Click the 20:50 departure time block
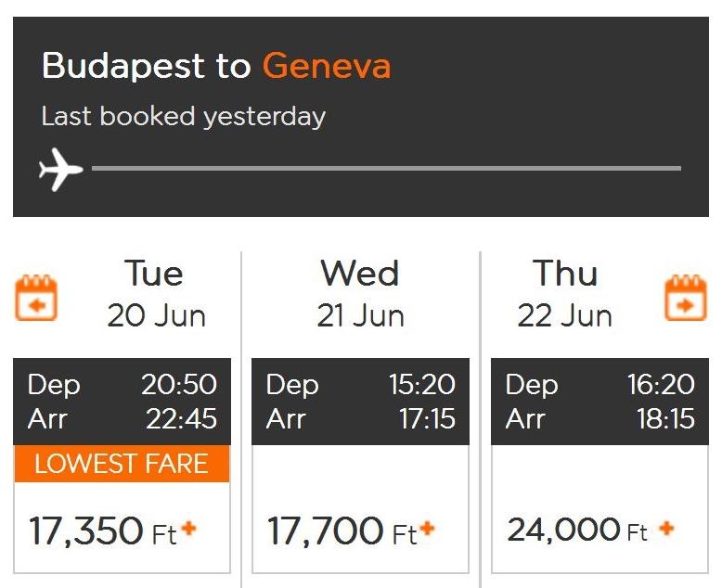Viewport: 722px width, 588px height. 122,401
